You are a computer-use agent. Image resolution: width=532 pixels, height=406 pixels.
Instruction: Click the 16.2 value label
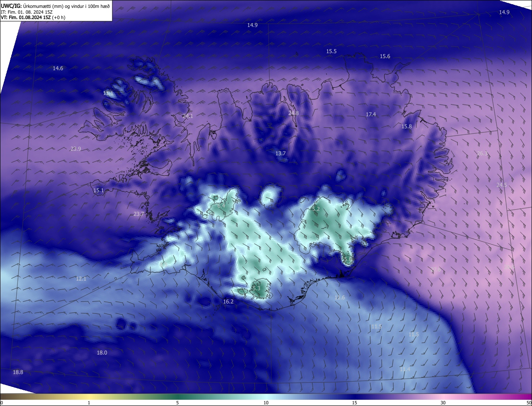228,302
